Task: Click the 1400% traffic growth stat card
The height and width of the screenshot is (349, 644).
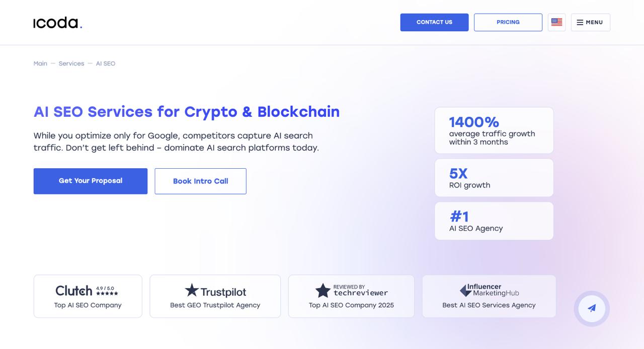Action: pos(494,130)
